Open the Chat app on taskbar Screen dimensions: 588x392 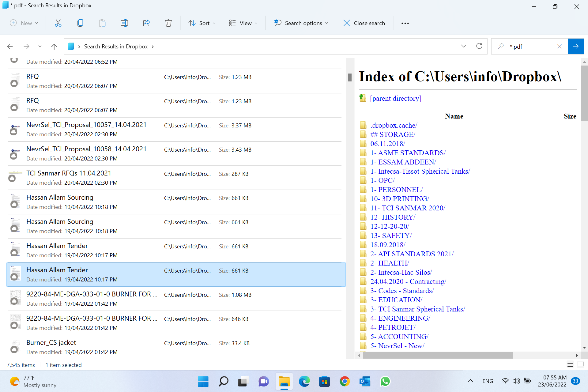pyautogui.click(x=263, y=382)
